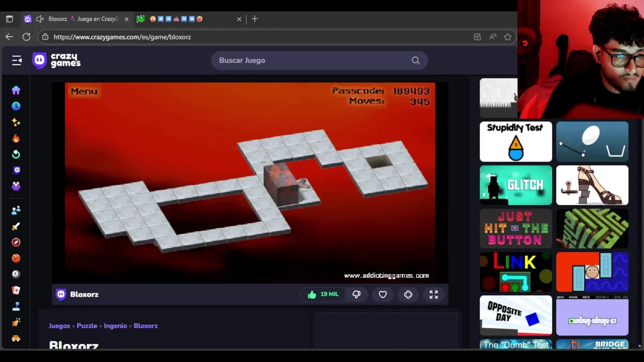The image size is (644, 362).
Task: View site information via the lock icon
Action: click(x=45, y=37)
